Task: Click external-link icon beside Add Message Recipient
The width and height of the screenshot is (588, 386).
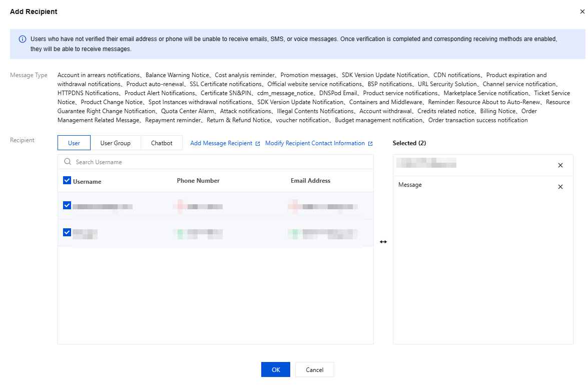Action: pos(258,144)
